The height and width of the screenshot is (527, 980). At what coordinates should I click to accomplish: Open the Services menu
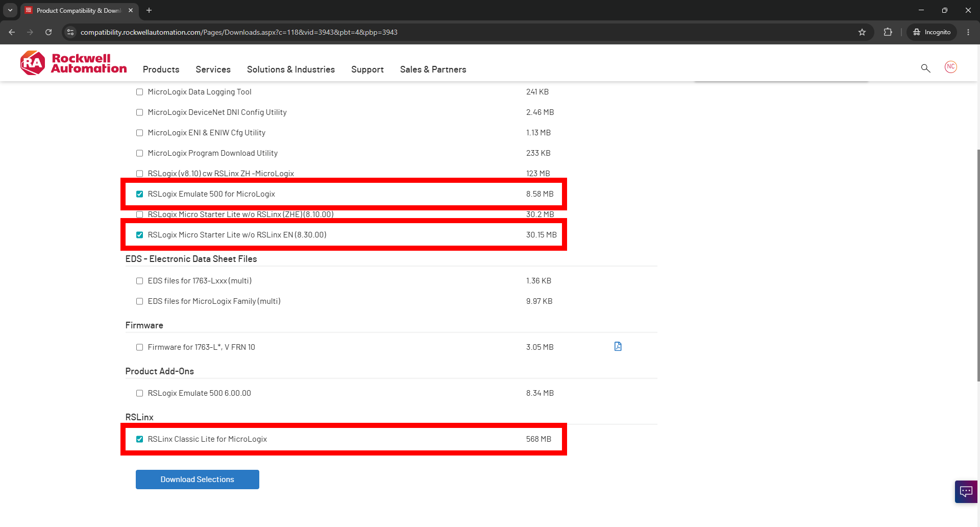click(x=213, y=69)
